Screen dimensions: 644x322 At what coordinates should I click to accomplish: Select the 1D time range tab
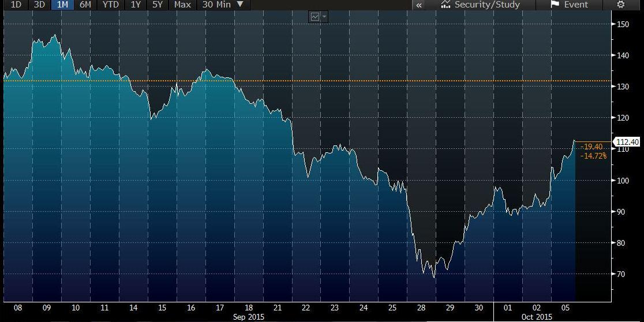coord(16,5)
